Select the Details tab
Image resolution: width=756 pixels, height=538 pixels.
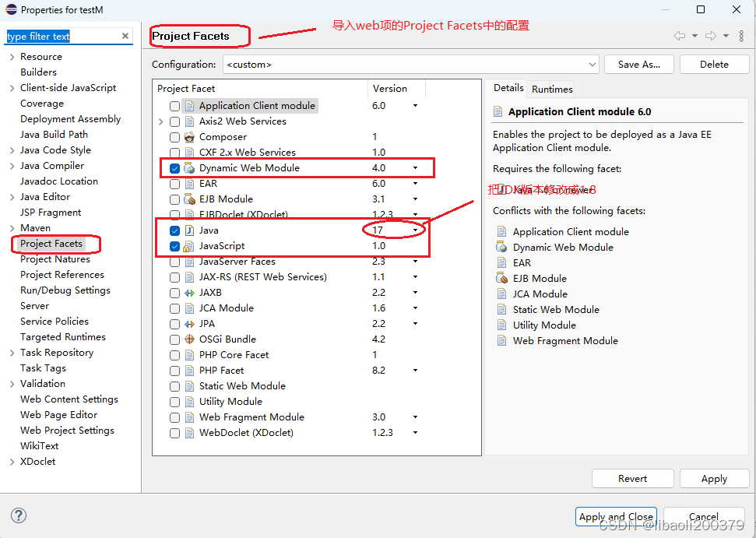[508, 88]
